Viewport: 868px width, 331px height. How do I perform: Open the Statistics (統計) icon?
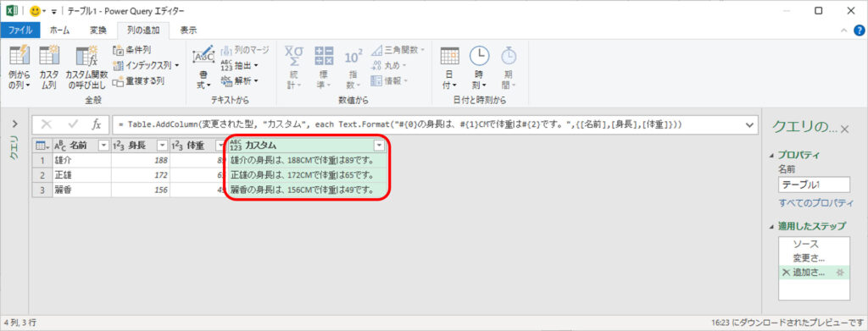click(293, 68)
